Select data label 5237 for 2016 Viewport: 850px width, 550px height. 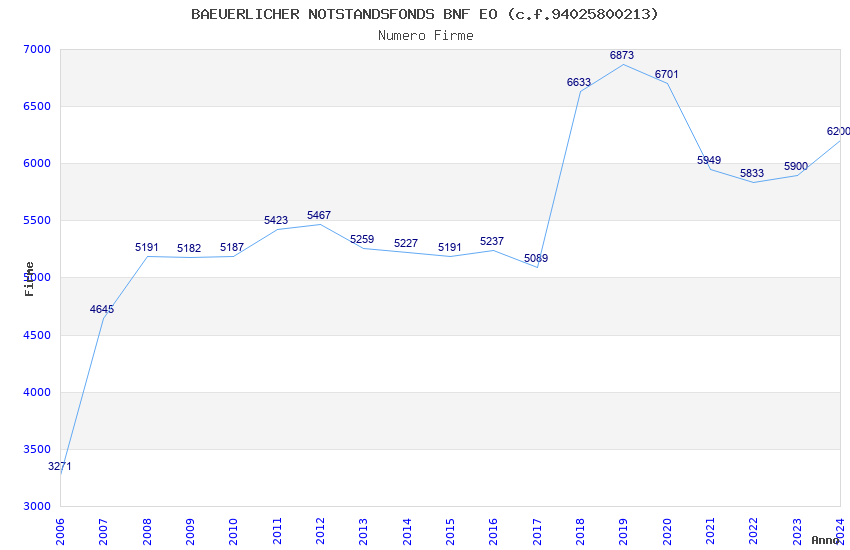(492, 242)
